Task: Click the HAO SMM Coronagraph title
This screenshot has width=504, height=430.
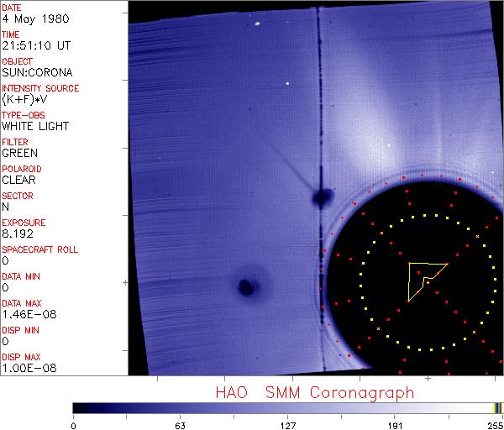Action: 314,392
